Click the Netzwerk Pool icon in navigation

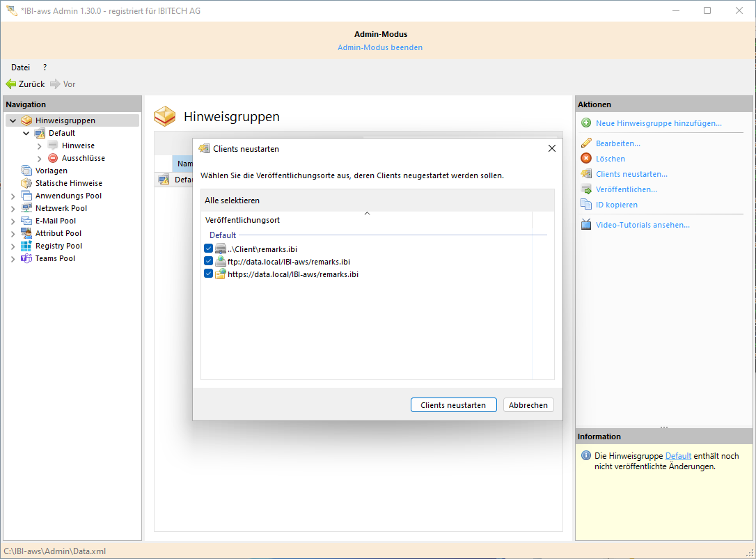[x=26, y=207]
